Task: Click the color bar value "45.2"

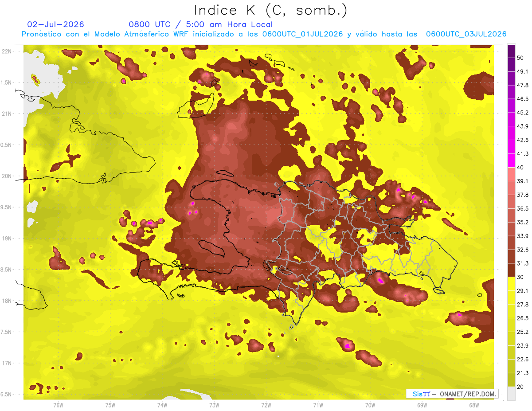Action: tap(522, 113)
